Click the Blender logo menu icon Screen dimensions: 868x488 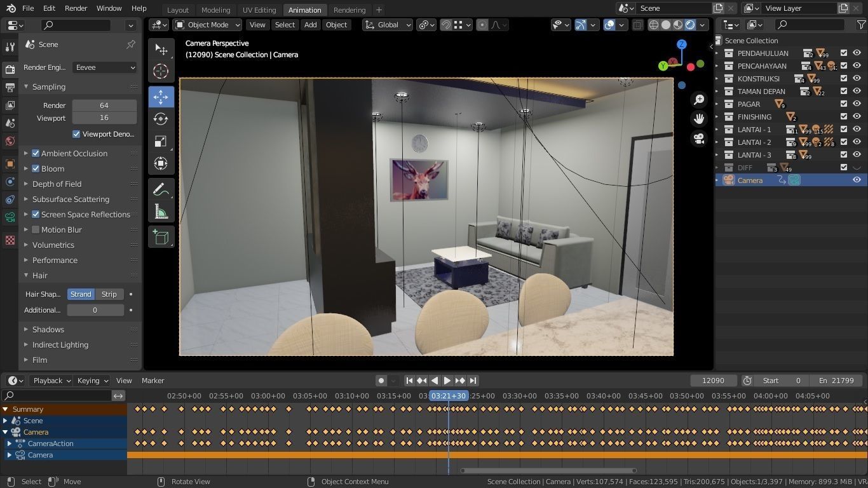[11, 8]
